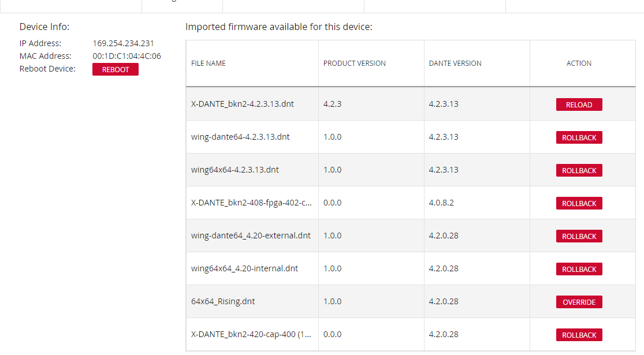Rollback to wing-dante64-4.2.3.13.dnt
The image size is (644, 355).
(x=579, y=137)
